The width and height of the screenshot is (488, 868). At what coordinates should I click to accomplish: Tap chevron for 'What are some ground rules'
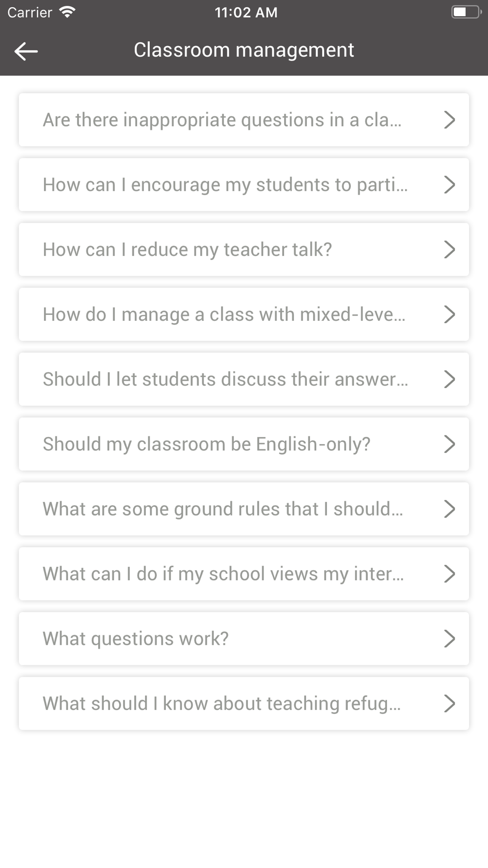(449, 509)
